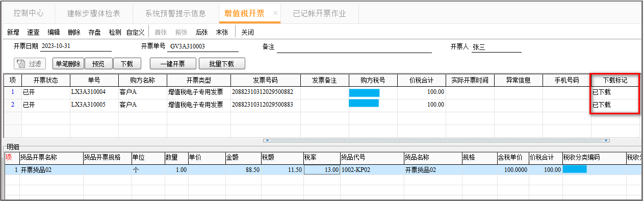Viewport: 644px width, 201px height.
Task: Click the 税率 column header
Action: (x=322, y=157)
